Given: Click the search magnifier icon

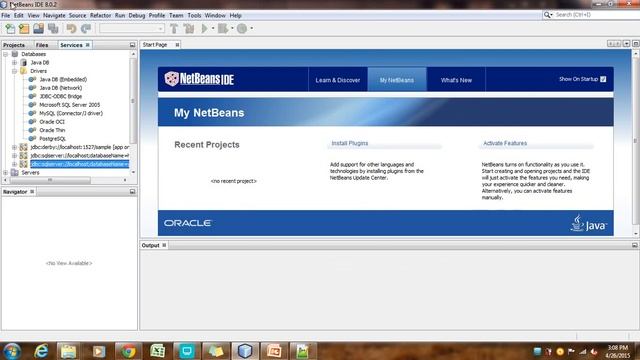Looking at the screenshot, I should point(547,15).
